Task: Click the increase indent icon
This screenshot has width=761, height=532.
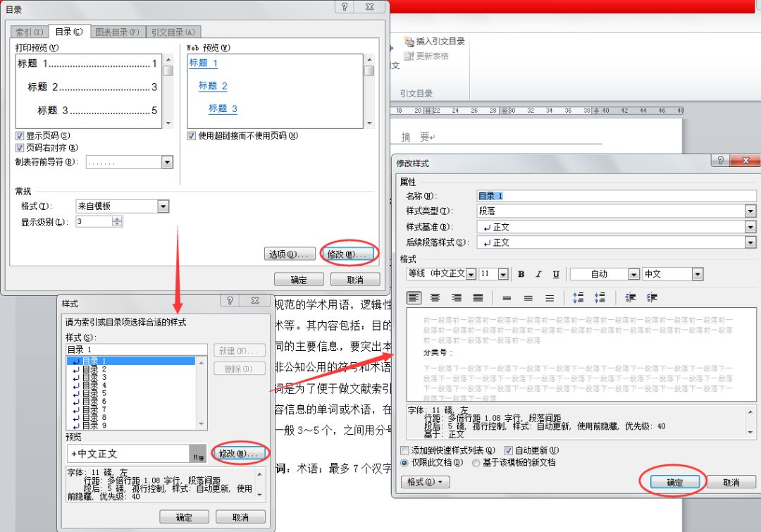Action: 652,298
